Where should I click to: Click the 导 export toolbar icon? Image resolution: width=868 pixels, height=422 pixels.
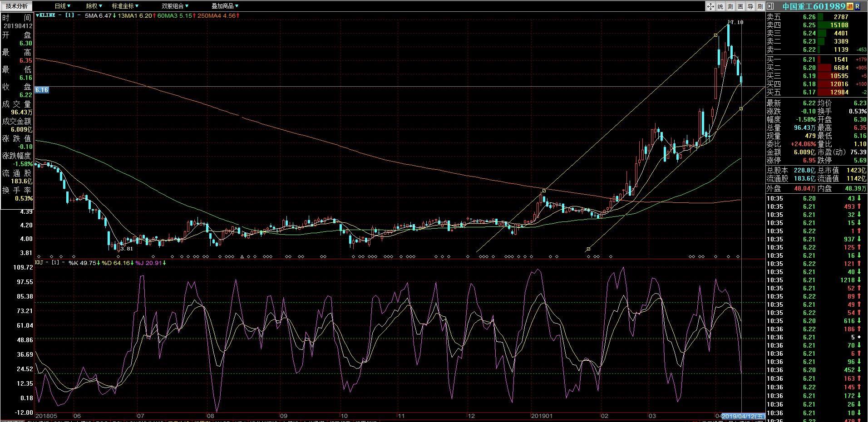coord(750,6)
